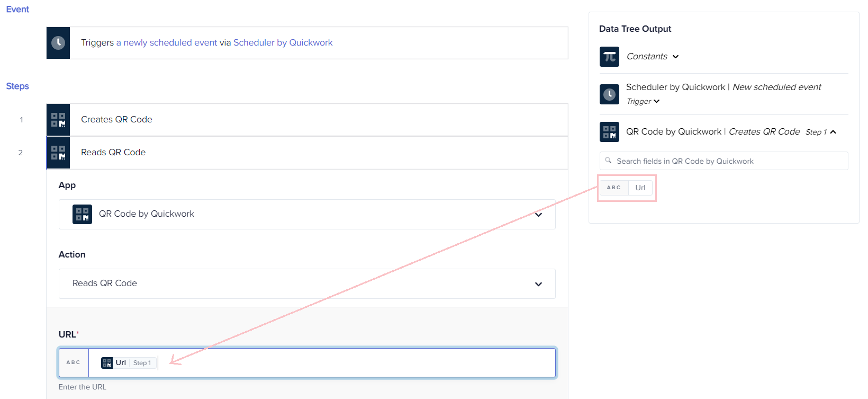Expand the Constants section
Image resolution: width=868 pixels, height=399 pixels.
pyautogui.click(x=676, y=57)
